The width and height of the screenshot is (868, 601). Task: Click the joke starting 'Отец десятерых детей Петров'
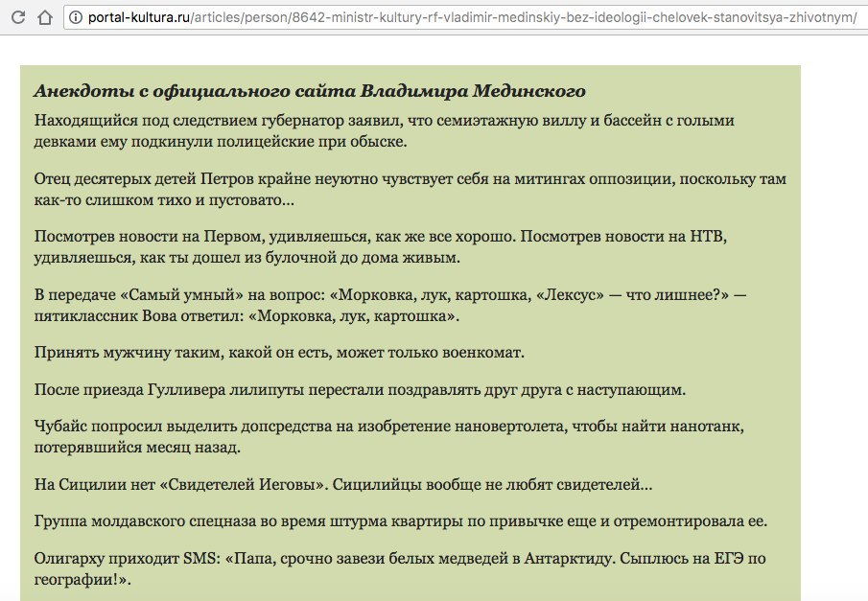tap(411, 189)
